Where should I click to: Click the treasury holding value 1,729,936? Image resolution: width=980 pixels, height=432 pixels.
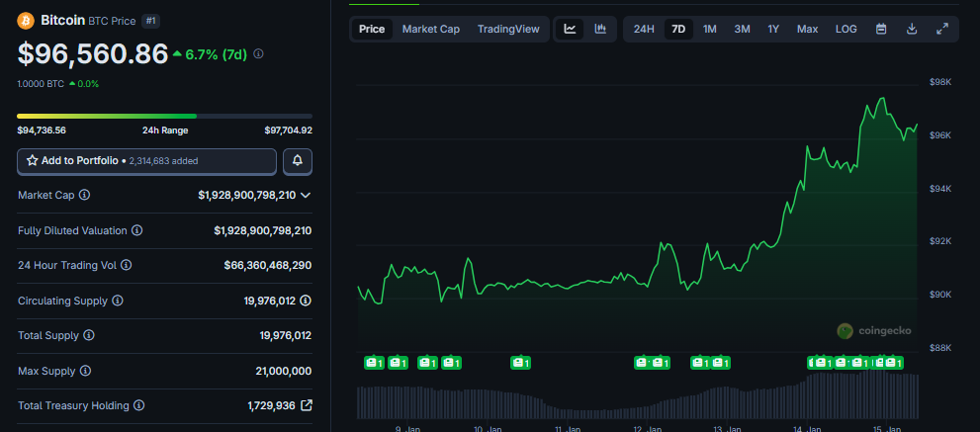(271, 405)
